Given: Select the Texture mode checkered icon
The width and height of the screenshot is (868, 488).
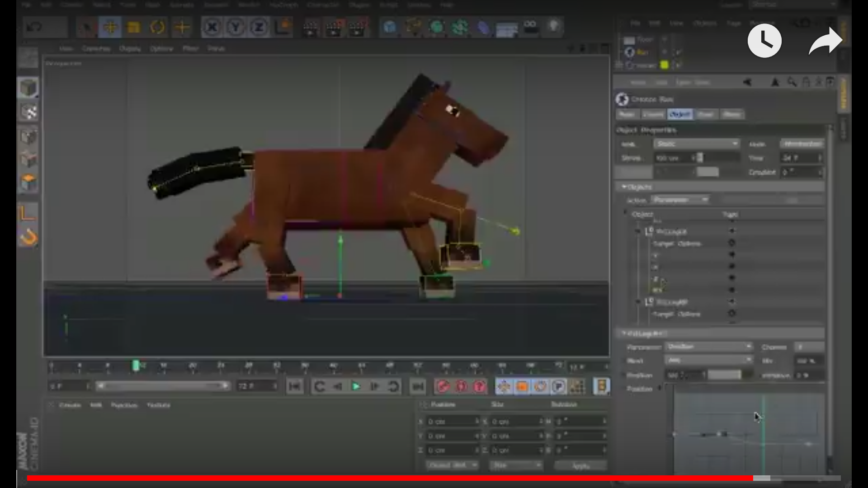Looking at the screenshot, I should [28, 112].
